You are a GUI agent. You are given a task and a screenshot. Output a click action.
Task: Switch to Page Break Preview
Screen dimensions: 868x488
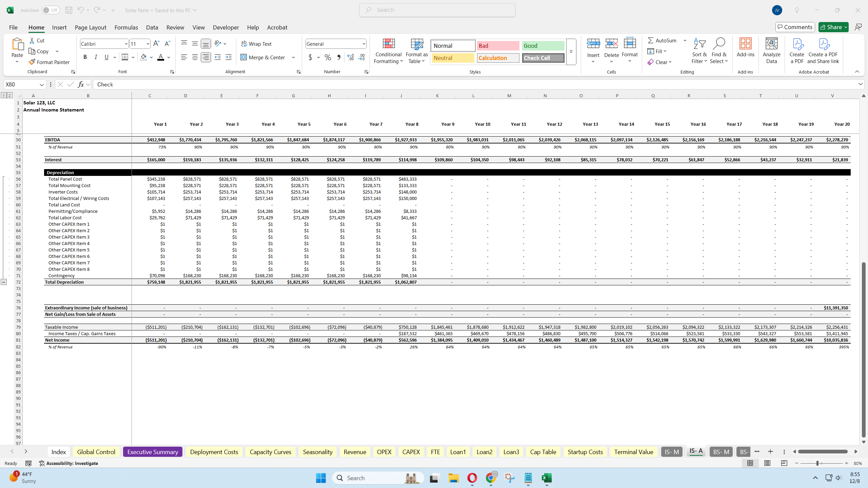tap(784, 463)
